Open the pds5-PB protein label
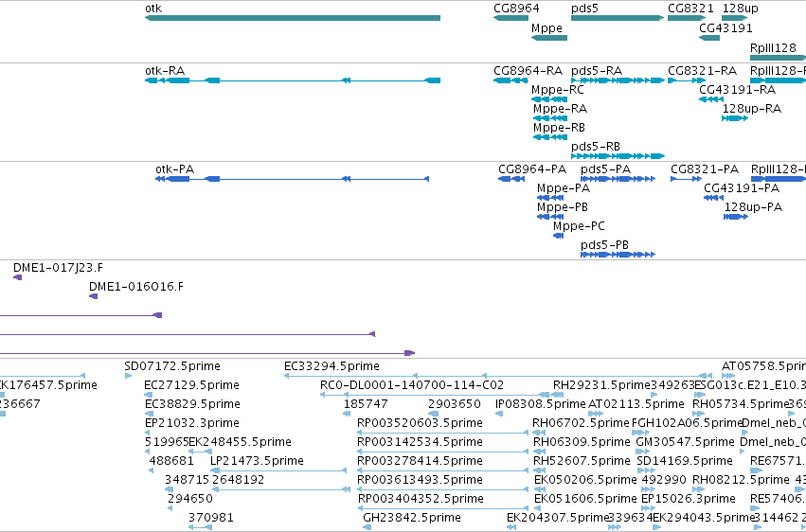The width and height of the screenshot is (806, 532). pos(605,245)
